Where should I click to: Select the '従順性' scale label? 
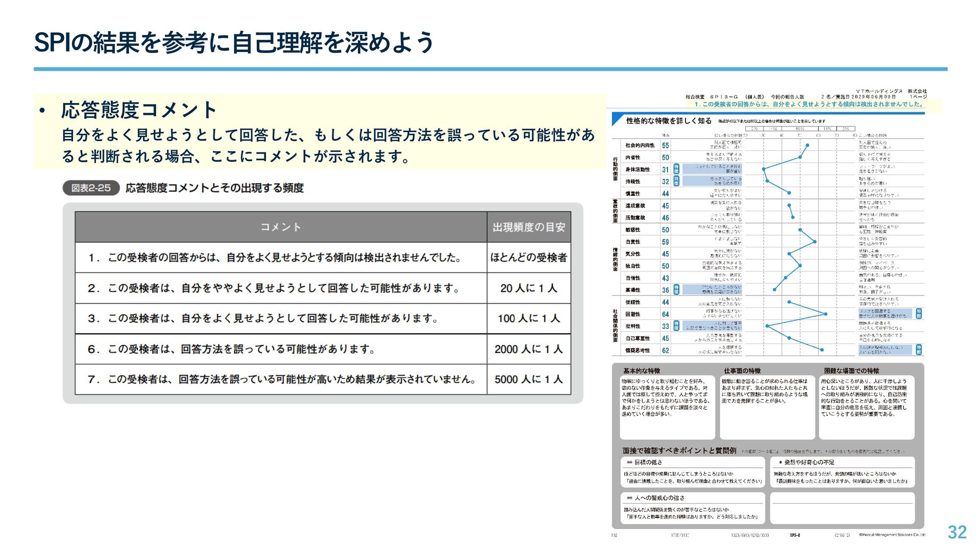click(632, 302)
